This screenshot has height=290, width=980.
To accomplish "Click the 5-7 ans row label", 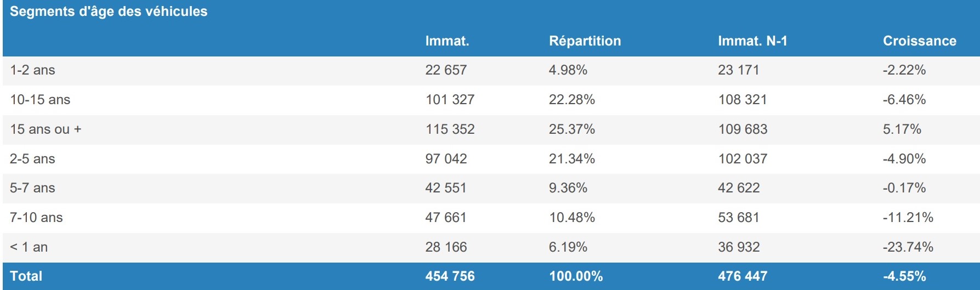I will click(x=32, y=188).
